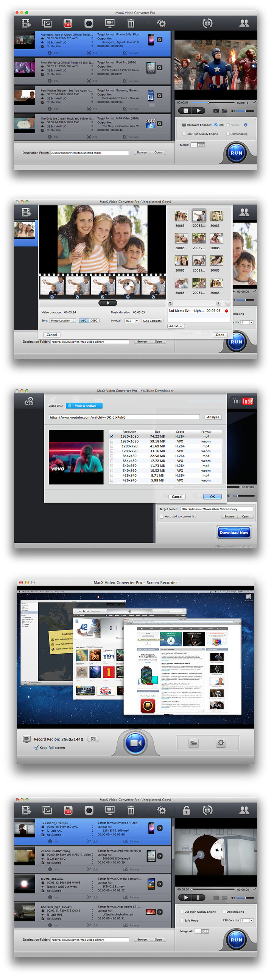Click the Edit scissors on the Pitch Perfect 2 row
The height and width of the screenshot is (980, 271).
click(89, 81)
